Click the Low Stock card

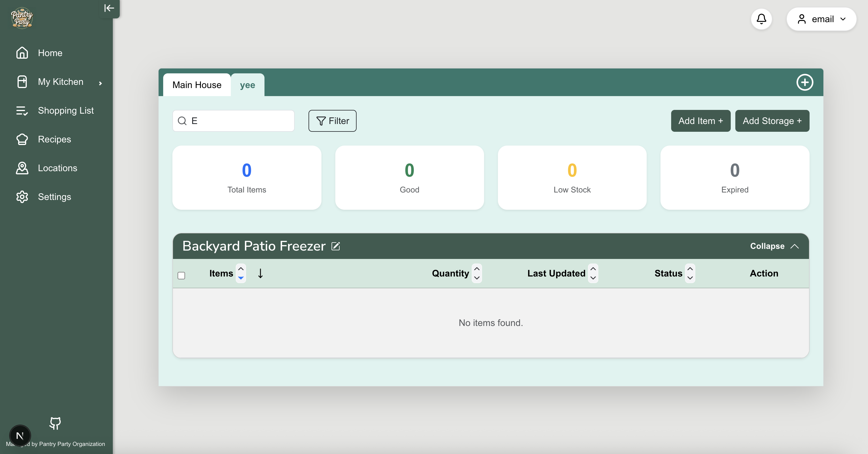click(x=572, y=178)
